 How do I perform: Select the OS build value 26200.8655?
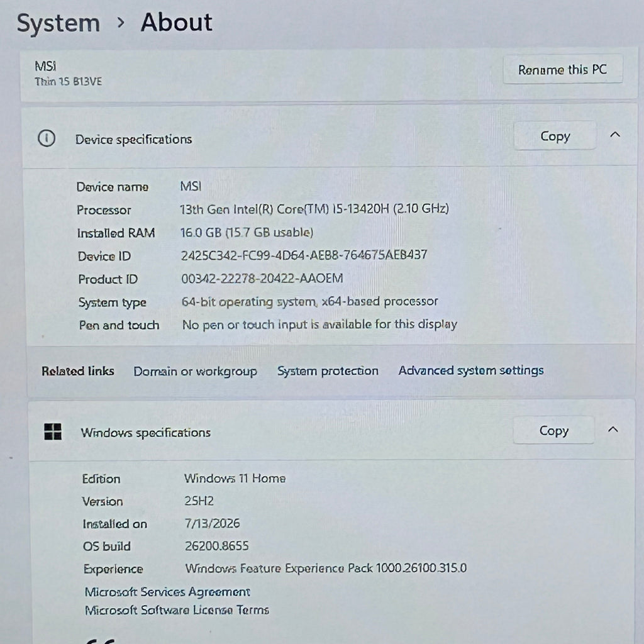(217, 546)
